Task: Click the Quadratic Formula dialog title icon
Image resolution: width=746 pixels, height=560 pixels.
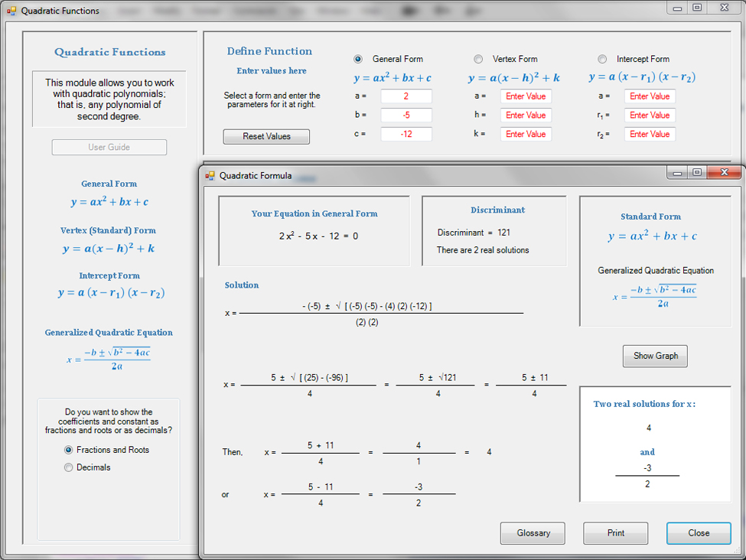Action: [210, 175]
